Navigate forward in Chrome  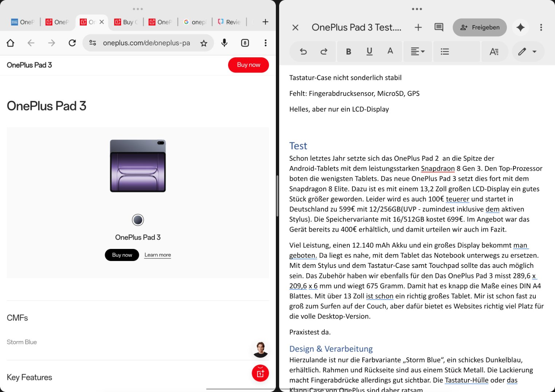point(52,43)
